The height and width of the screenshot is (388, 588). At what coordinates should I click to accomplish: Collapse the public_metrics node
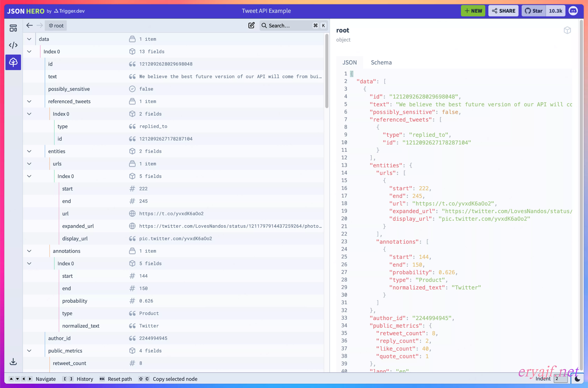(29, 351)
